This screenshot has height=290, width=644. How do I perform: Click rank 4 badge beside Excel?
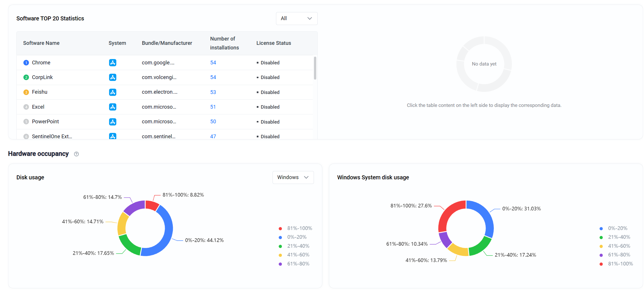26,107
